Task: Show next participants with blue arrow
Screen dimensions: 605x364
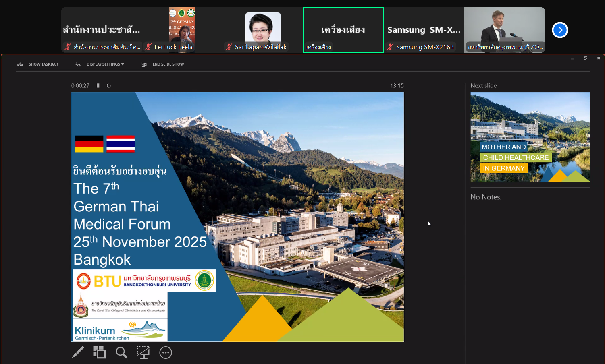Action: pos(560,30)
